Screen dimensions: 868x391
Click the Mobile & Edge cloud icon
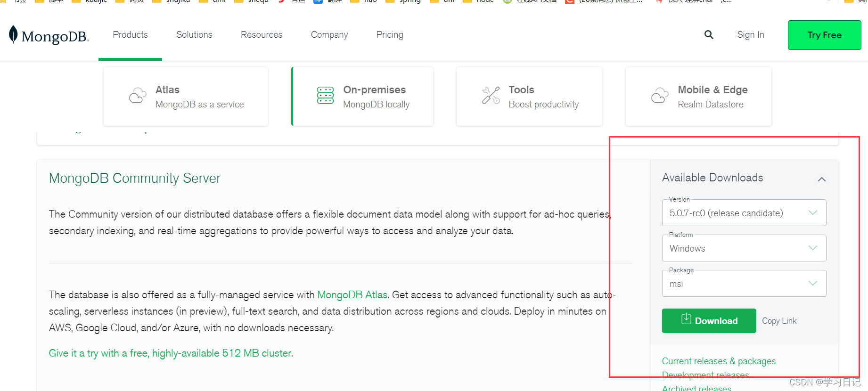pos(660,96)
